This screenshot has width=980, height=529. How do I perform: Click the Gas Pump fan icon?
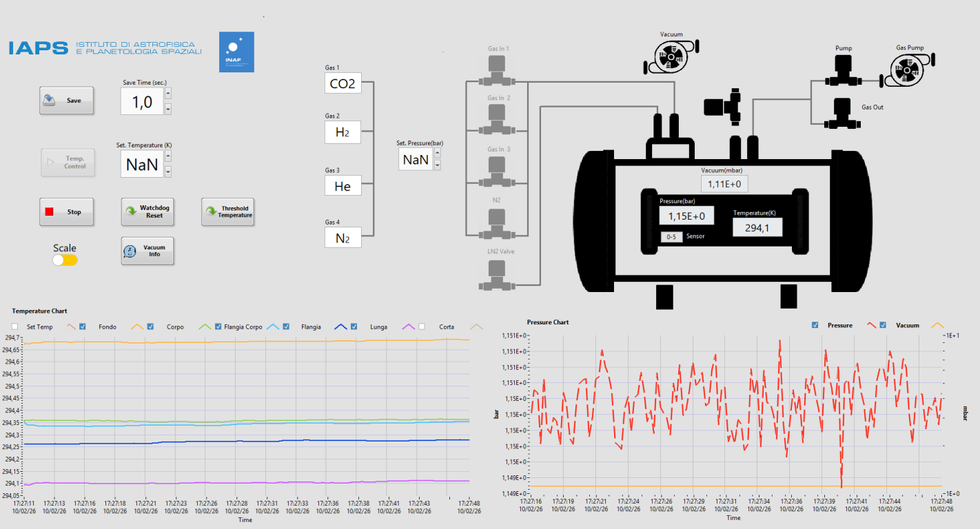908,70
